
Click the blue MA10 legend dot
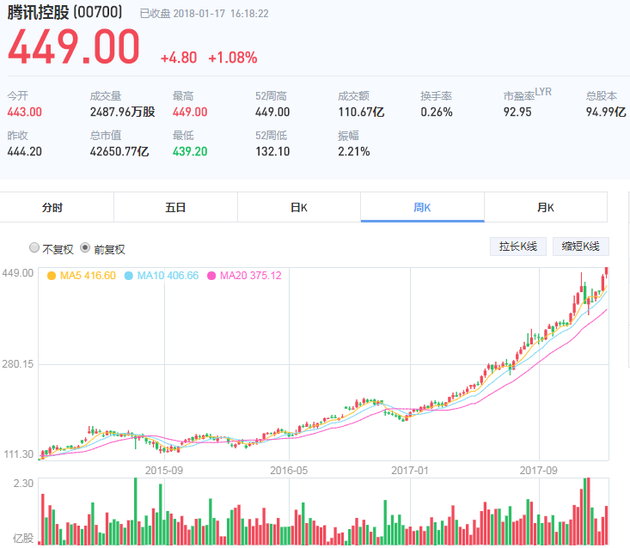[x=129, y=276]
